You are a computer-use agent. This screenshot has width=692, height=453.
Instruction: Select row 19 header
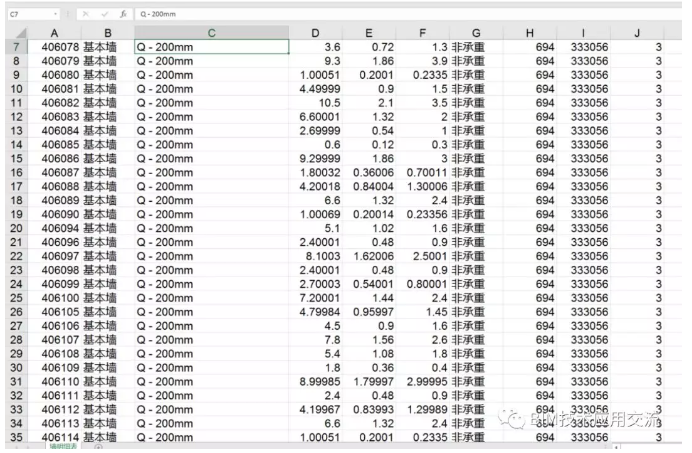pyautogui.click(x=16, y=214)
